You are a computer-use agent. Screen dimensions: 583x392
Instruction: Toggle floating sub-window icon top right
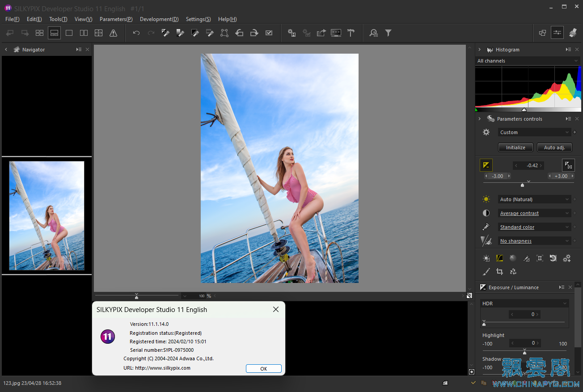[x=542, y=33]
